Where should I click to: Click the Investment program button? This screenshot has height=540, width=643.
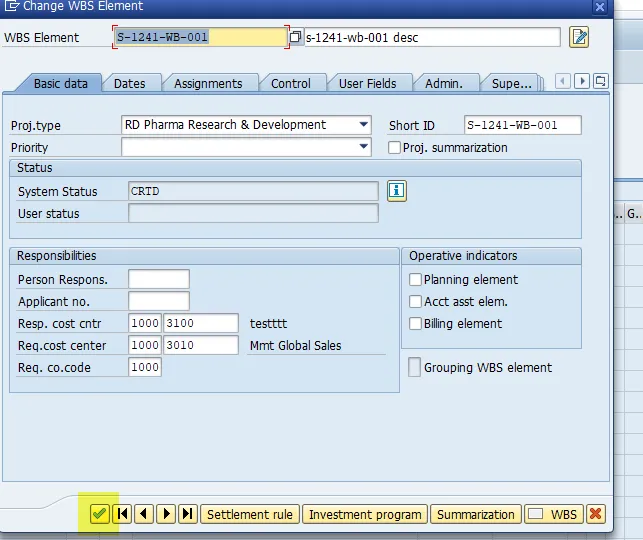tap(365, 514)
